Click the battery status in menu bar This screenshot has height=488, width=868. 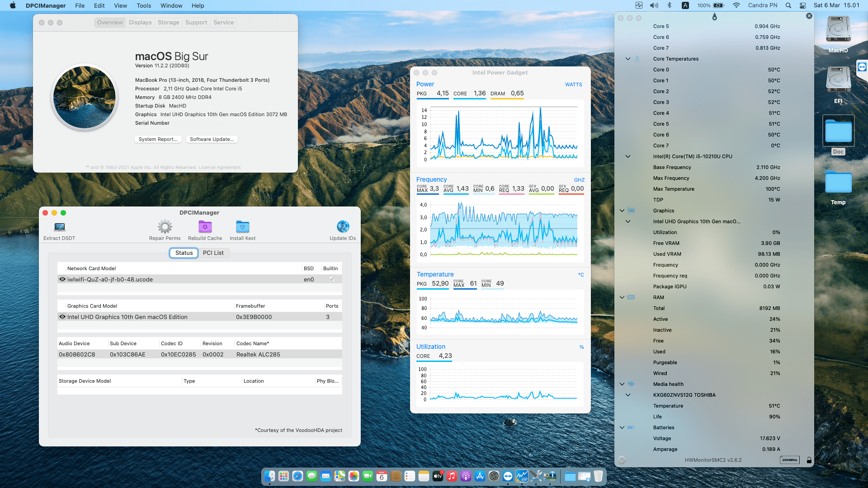click(711, 5)
